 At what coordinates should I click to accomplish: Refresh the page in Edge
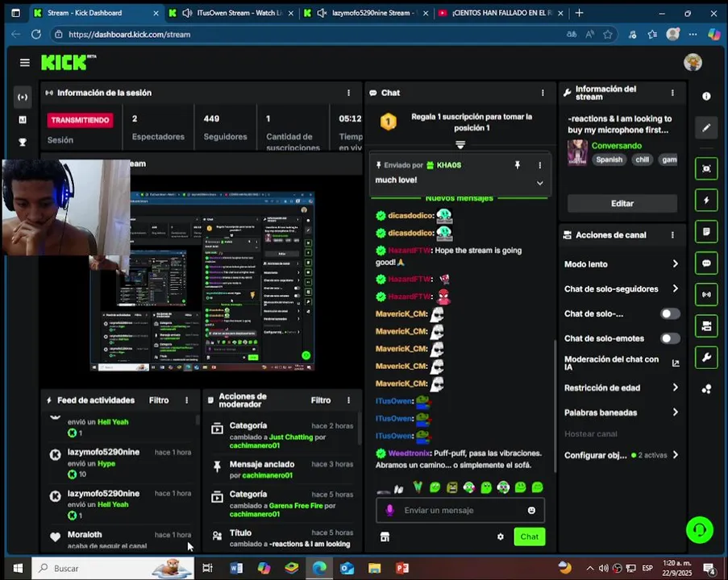[35, 35]
